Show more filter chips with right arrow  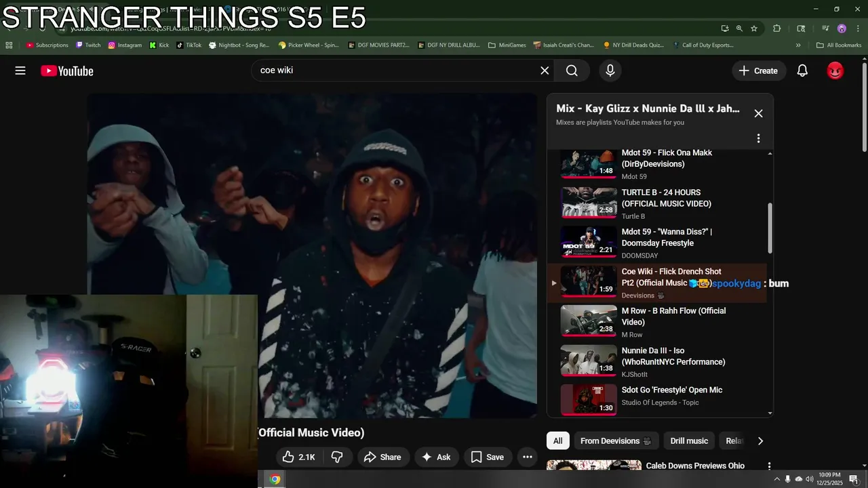point(760,441)
